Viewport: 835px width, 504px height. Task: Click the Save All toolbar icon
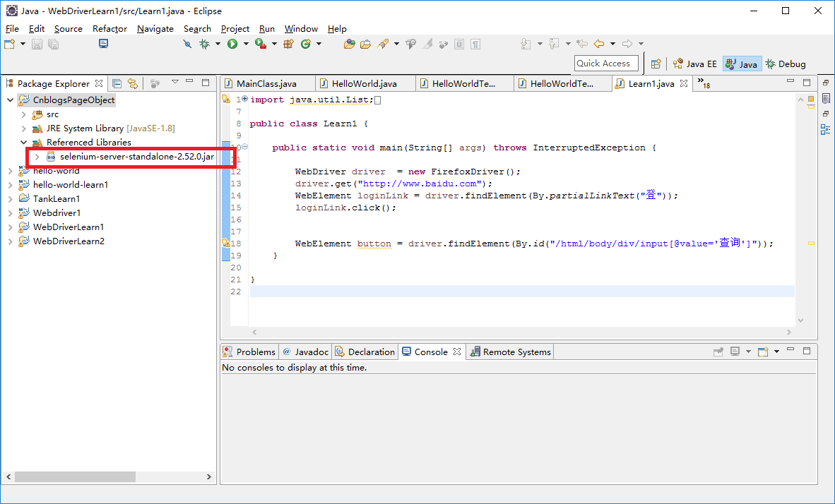(53, 44)
